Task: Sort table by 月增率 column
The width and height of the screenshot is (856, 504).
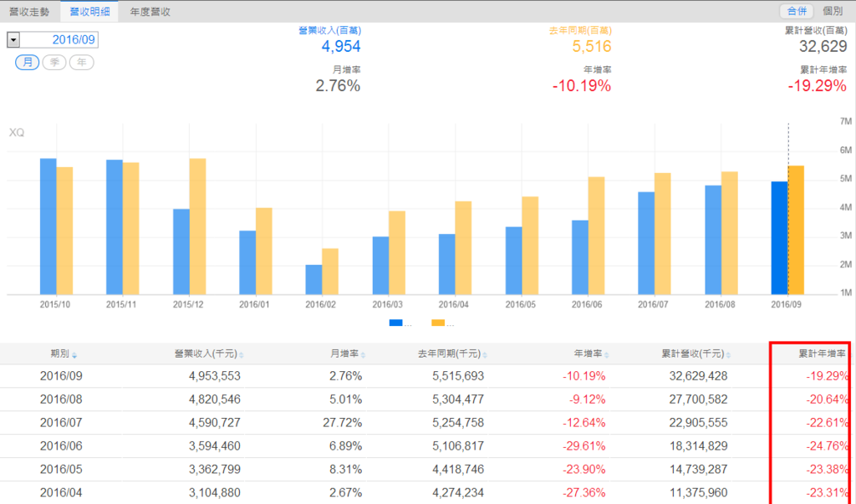Action: click(x=348, y=354)
